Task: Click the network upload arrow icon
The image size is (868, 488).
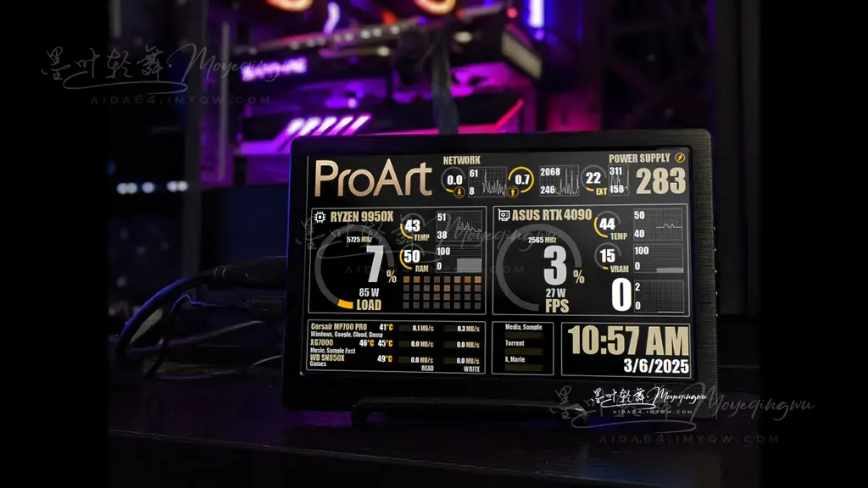Action: (523, 192)
